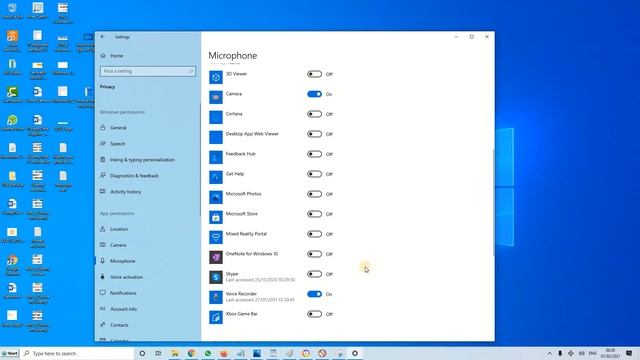Screen dimensions: 640x360
Task: Click the Find a setting search field
Action: (148, 71)
